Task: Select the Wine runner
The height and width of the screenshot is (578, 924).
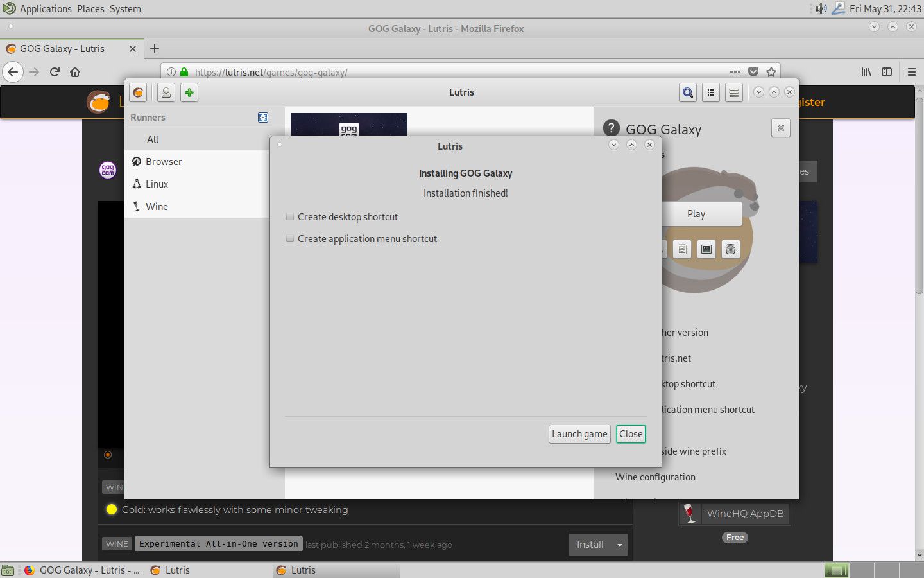Action: [197, 207]
